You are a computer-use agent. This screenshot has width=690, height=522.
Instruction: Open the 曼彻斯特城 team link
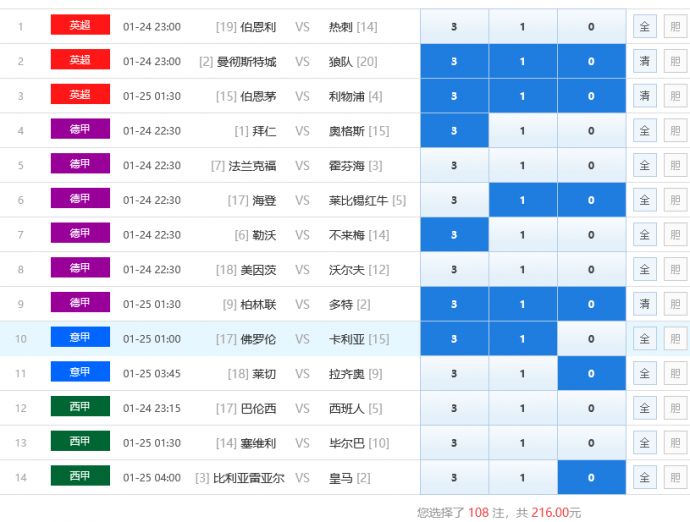click(x=246, y=62)
